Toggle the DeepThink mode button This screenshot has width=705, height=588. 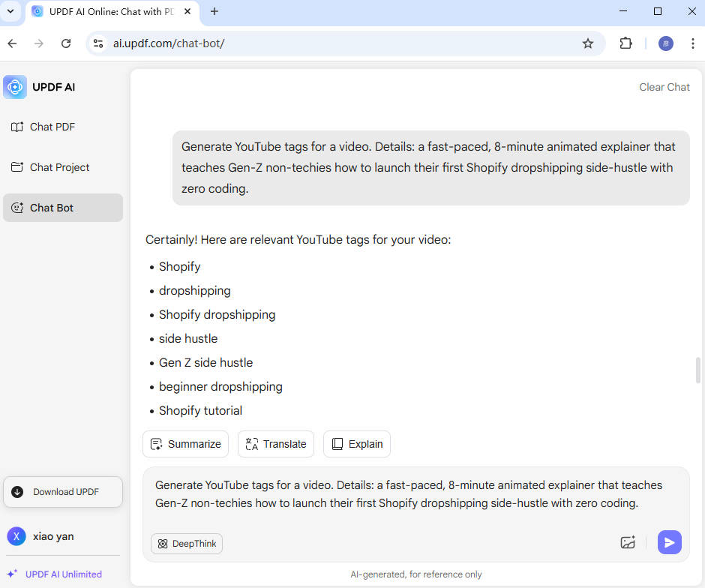(187, 544)
